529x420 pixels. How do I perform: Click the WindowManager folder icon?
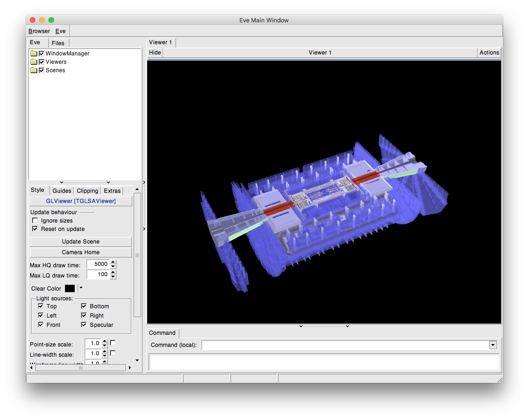[x=34, y=54]
